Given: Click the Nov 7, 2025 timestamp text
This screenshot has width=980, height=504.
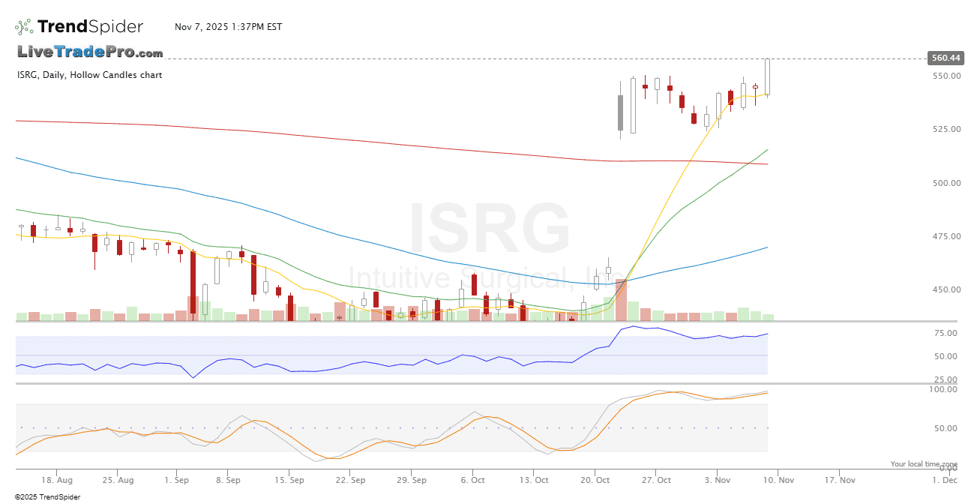Looking at the screenshot, I should 228,27.
